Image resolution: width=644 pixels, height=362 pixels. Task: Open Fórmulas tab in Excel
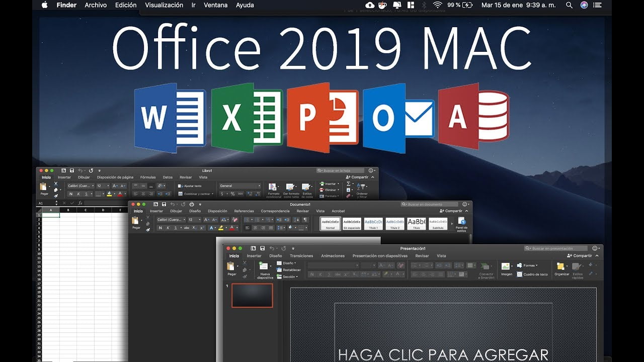[148, 177]
